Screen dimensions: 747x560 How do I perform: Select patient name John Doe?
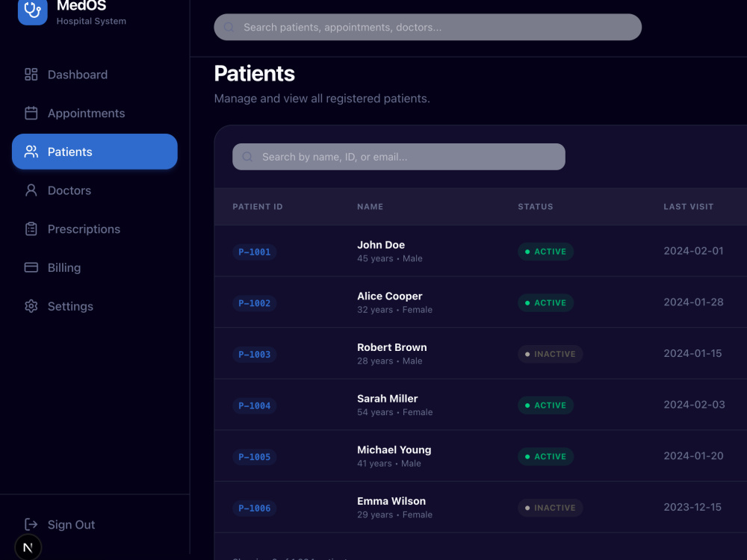click(381, 245)
